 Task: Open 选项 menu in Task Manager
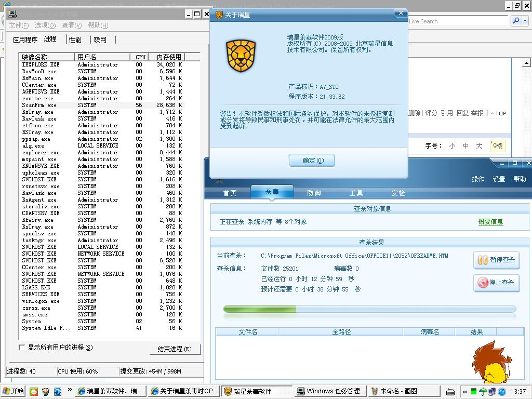click(45, 25)
